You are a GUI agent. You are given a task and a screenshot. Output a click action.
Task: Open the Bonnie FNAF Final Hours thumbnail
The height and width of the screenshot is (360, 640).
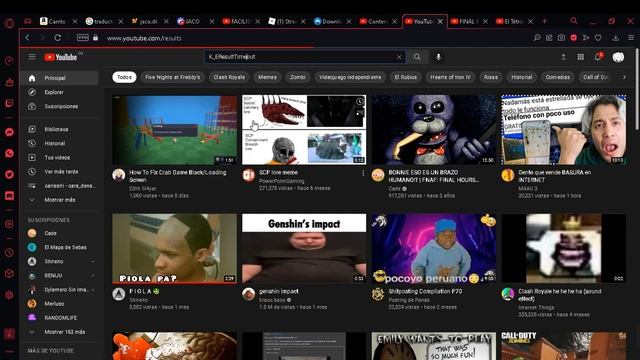click(x=434, y=130)
